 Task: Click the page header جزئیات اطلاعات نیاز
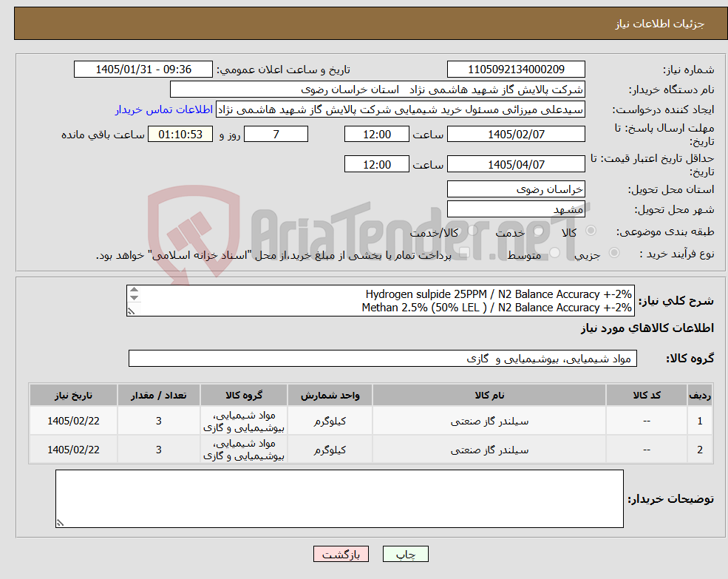click(659, 24)
